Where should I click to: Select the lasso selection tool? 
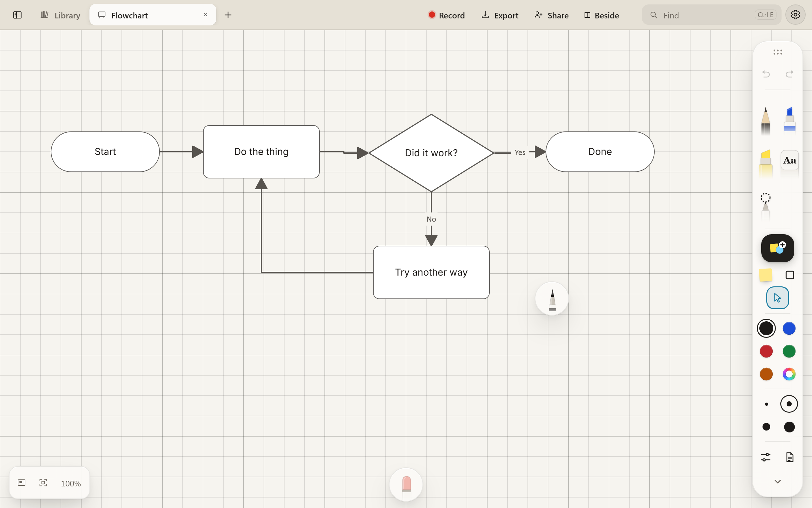[766, 207]
